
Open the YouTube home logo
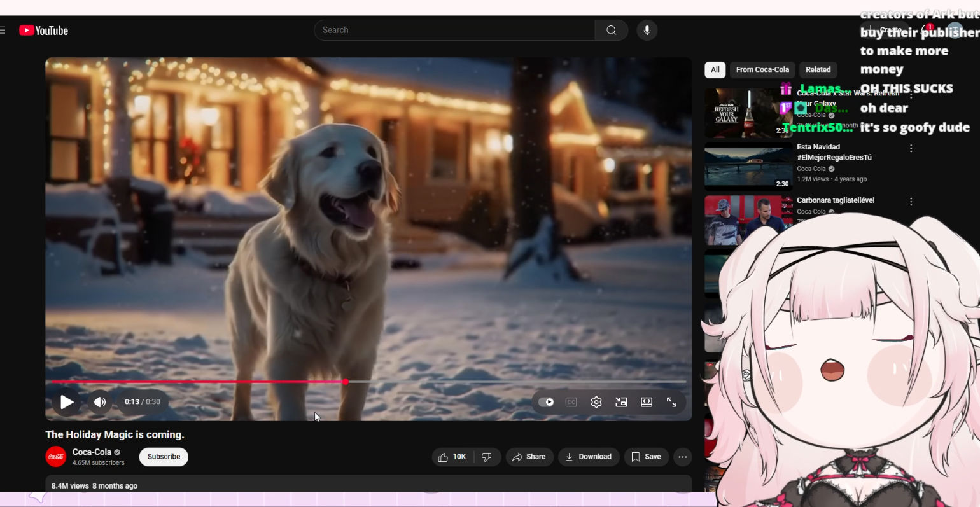tap(43, 31)
